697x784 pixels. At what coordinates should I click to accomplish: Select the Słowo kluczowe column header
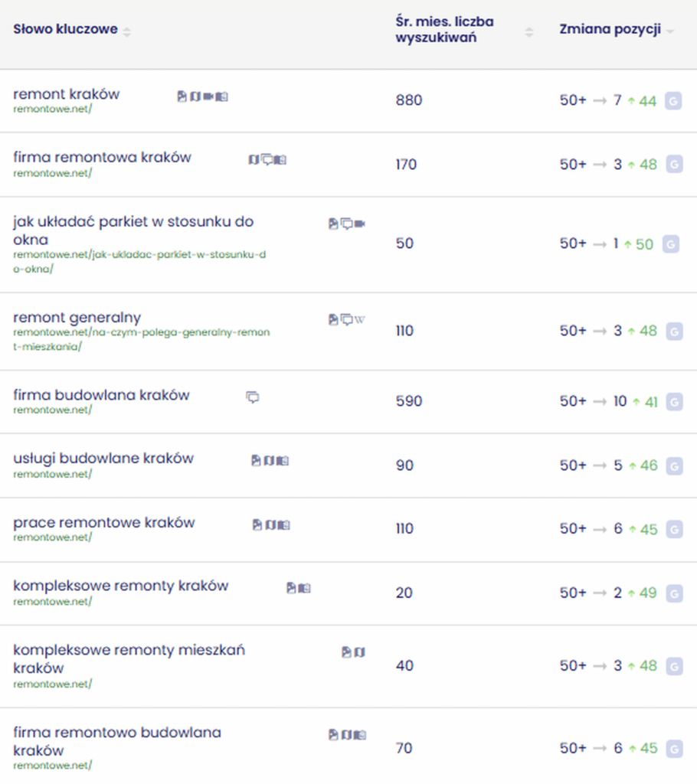pyautogui.click(x=66, y=29)
